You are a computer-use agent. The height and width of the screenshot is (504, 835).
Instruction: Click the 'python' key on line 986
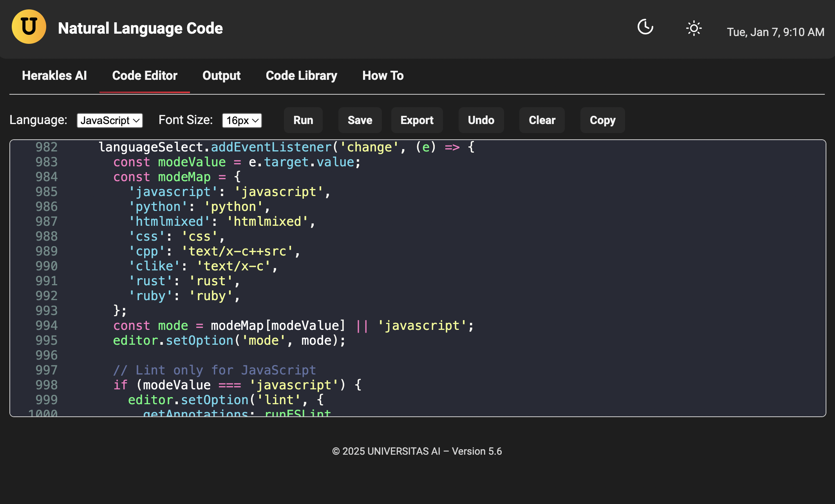[158, 207]
